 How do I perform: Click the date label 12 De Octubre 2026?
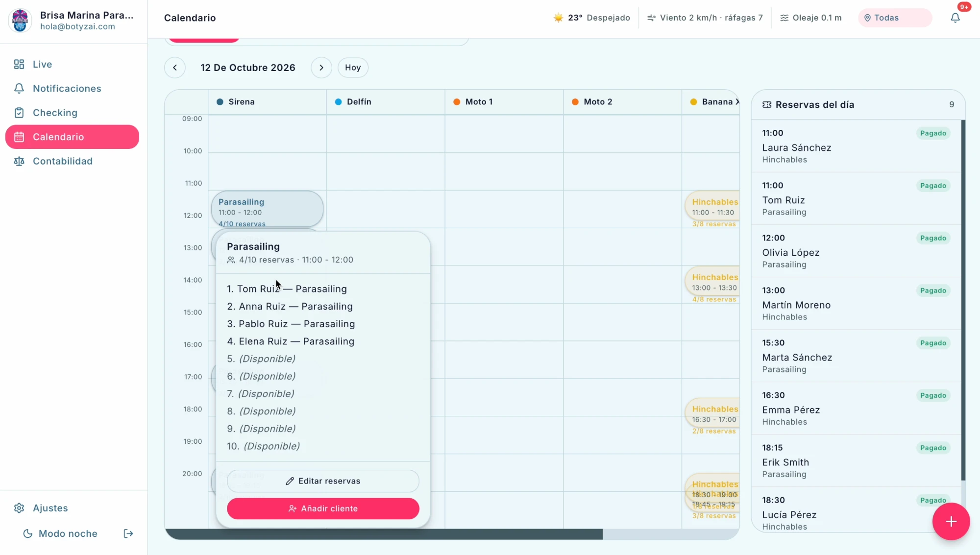pyautogui.click(x=248, y=68)
